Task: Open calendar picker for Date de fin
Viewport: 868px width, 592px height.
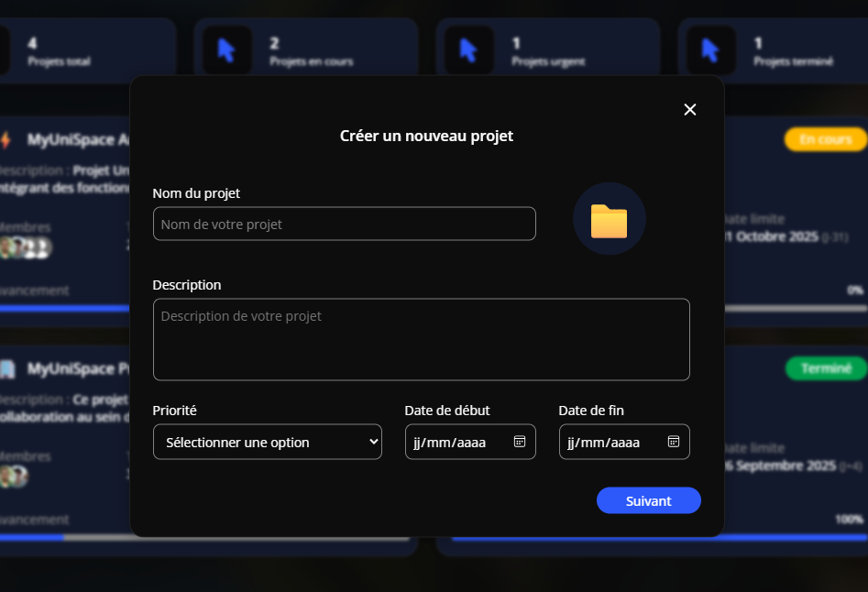Action: [x=673, y=442]
